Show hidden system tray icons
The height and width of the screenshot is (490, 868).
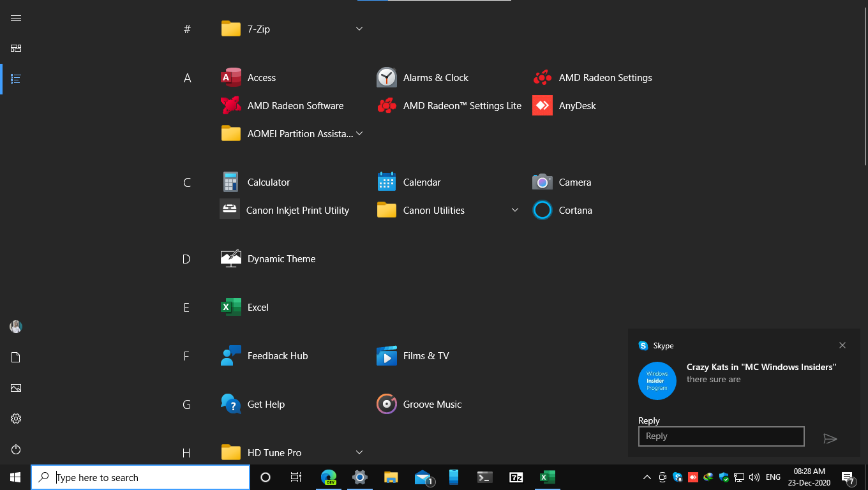pyautogui.click(x=647, y=477)
